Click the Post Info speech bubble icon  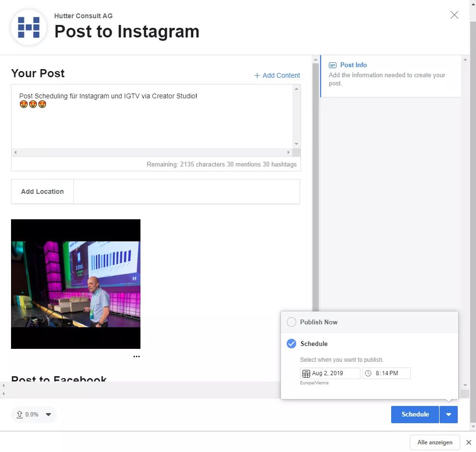[x=333, y=65]
